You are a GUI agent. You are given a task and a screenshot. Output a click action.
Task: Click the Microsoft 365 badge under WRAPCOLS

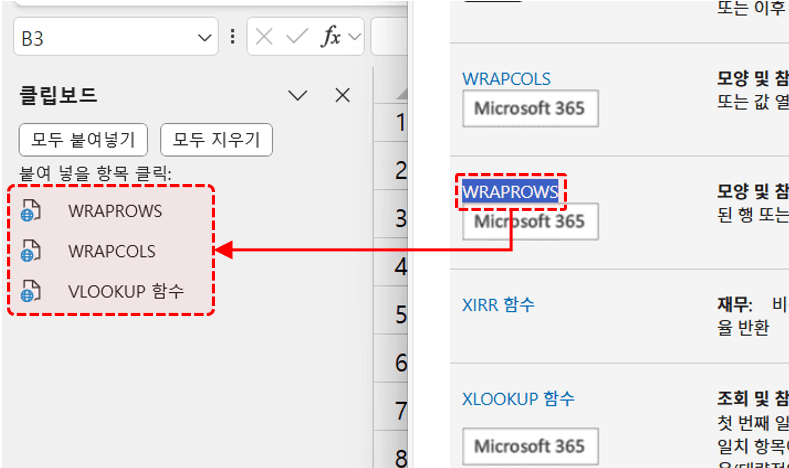(x=530, y=108)
